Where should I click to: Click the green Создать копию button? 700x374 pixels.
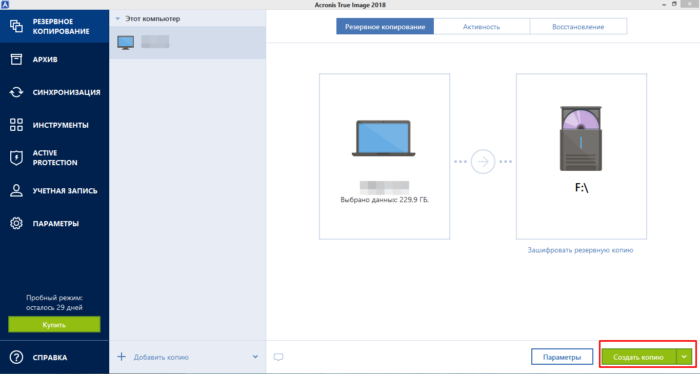(639, 357)
